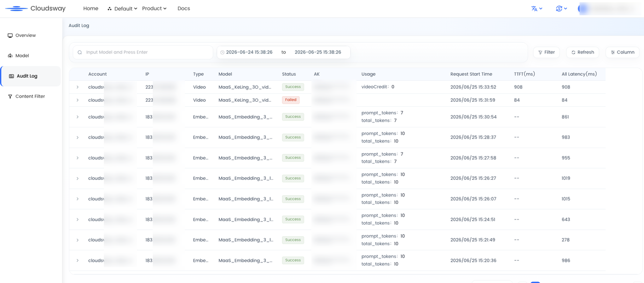Click the search magnifier icon in model input
The height and width of the screenshot is (283, 644).
click(80, 52)
